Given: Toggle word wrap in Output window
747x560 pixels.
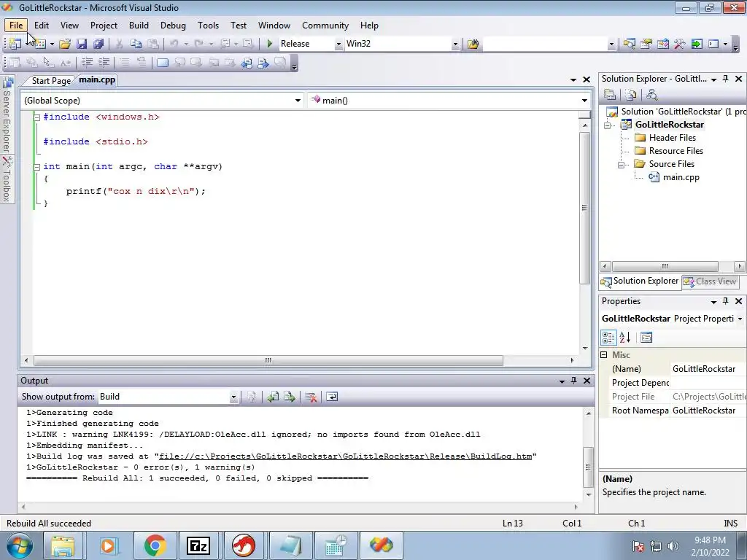Looking at the screenshot, I should pyautogui.click(x=332, y=397).
